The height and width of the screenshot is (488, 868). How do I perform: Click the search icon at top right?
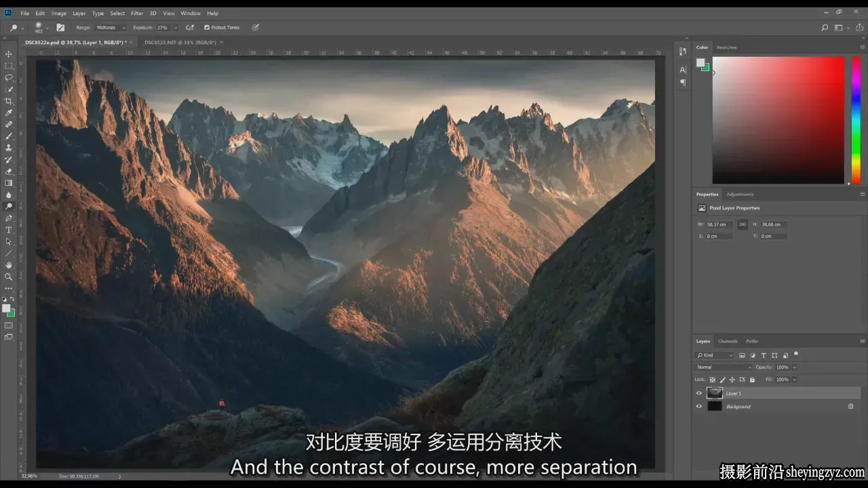(825, 28)
